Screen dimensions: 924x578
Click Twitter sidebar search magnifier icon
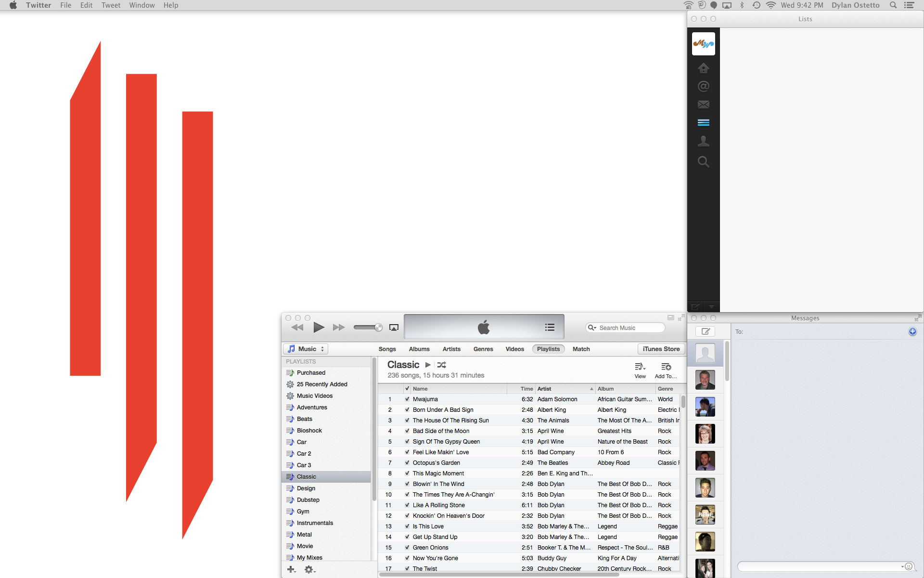pyautogui.click(x=703, y=162)
